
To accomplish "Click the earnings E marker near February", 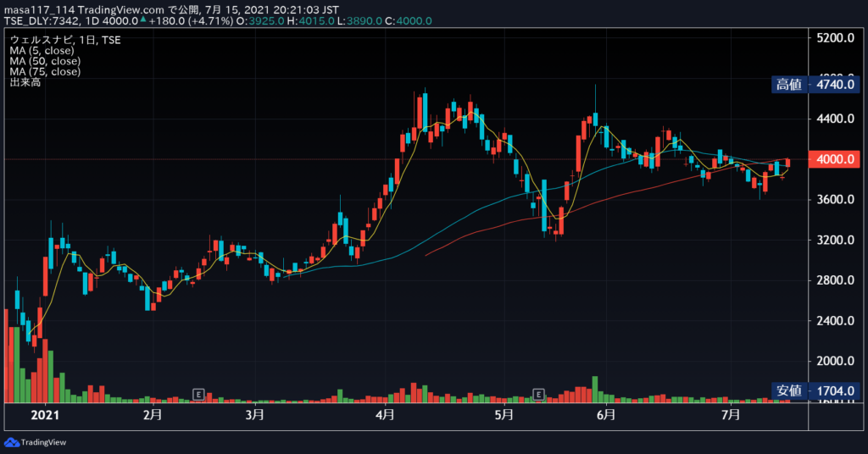I will [198, 394].
